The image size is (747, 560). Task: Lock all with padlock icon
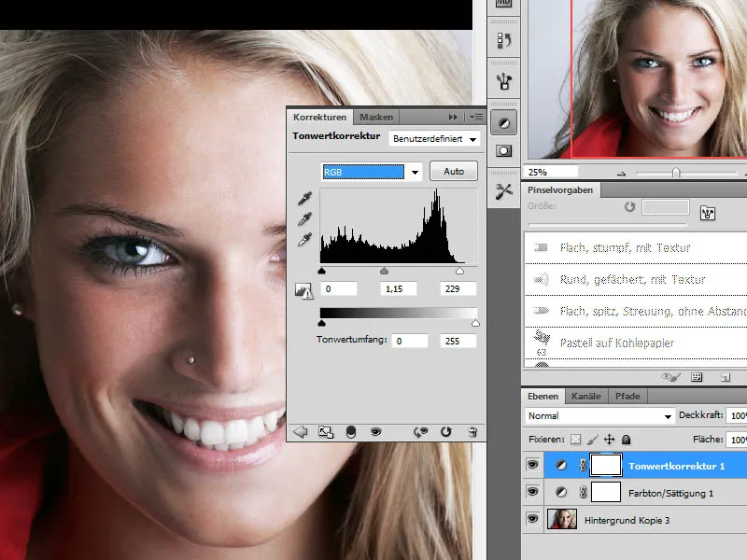tap(626, 439)
